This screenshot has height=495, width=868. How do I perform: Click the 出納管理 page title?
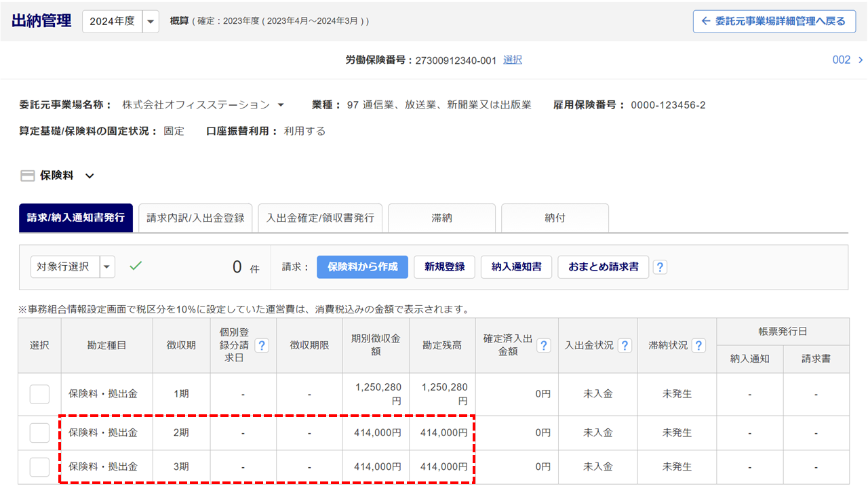point(41,21)
